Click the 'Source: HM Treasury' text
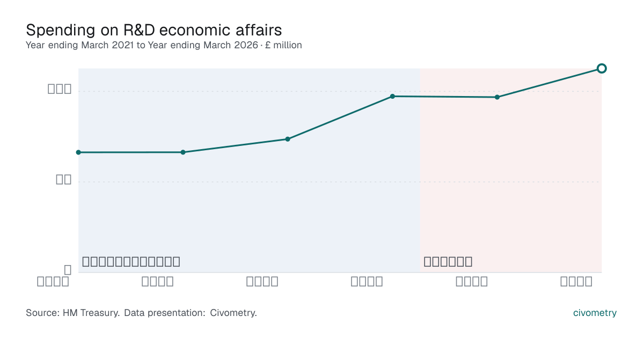This screenshot has width=644, height=338. [73, 313]
